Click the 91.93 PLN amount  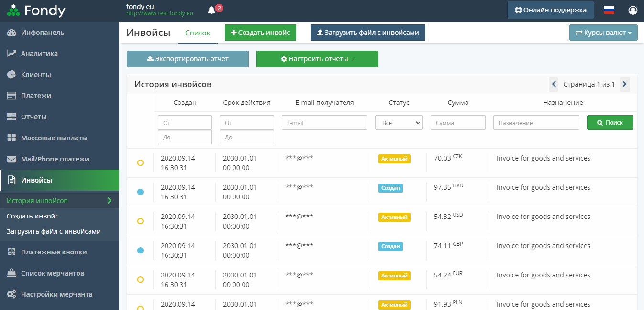pos(448,304)
